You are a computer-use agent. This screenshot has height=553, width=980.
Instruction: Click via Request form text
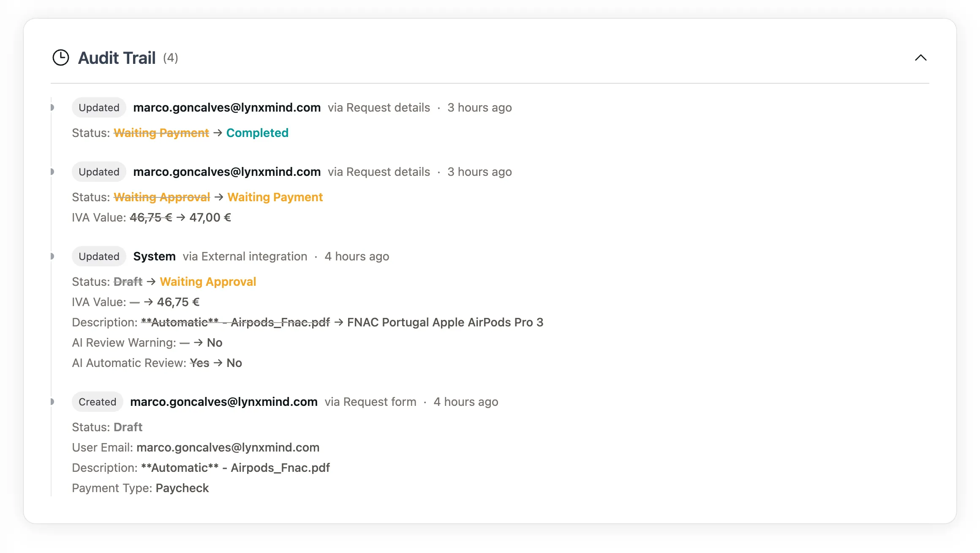tap(370, 402)
